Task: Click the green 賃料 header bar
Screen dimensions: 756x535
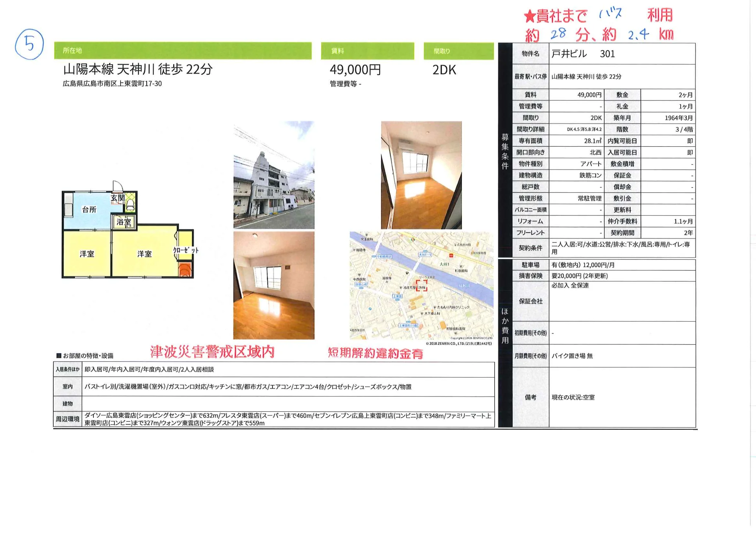Action: 367,51
